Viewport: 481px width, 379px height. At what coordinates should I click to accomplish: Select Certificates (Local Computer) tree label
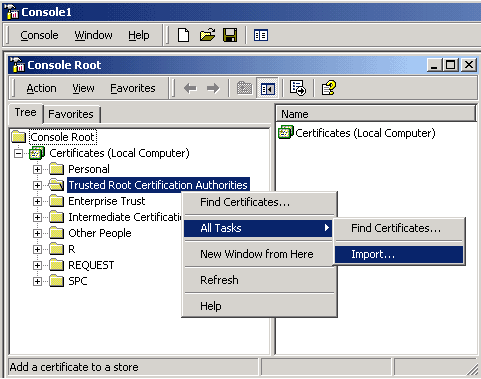click(x=119, y=153)
